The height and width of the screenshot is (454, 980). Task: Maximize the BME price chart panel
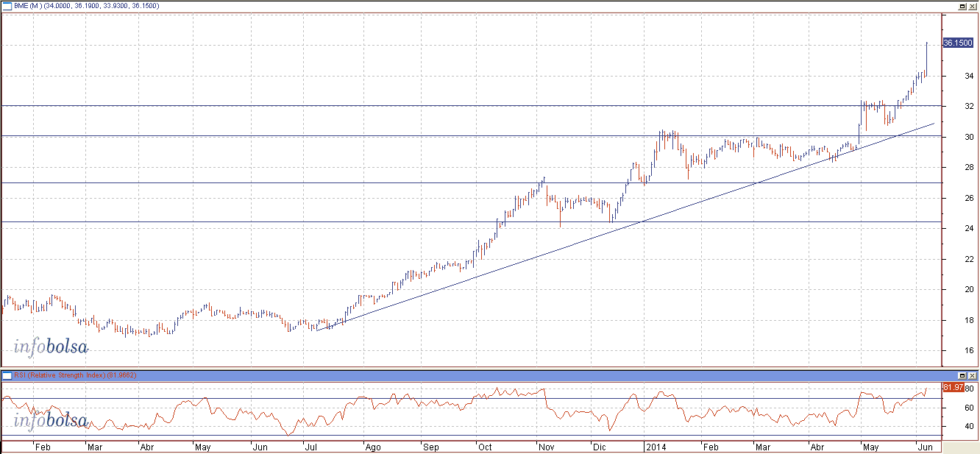point(962,6)
